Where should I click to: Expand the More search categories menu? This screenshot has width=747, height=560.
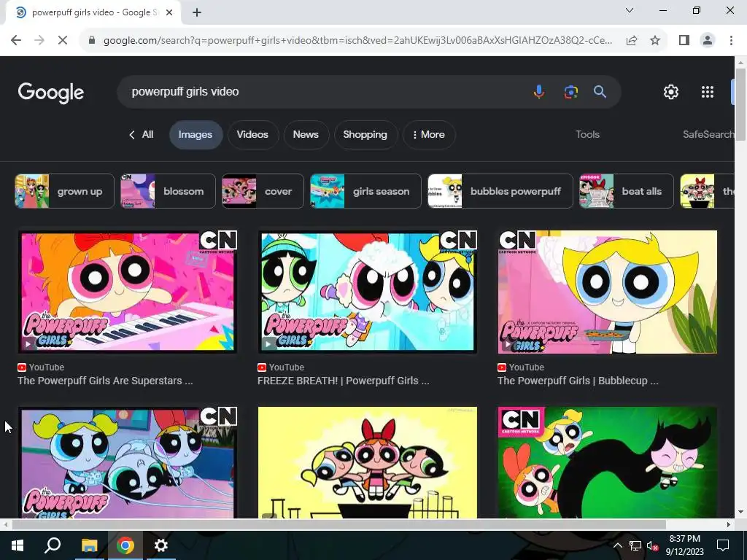(x=429, y=135)
